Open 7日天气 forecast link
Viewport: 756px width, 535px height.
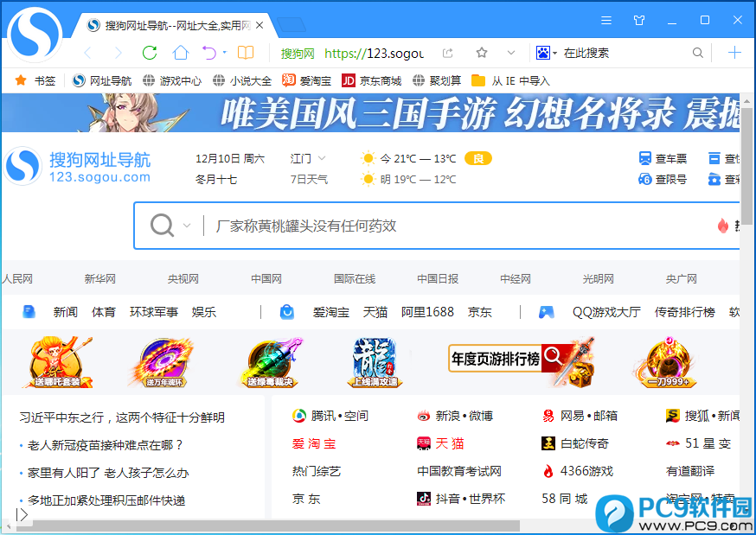(309, 179)
